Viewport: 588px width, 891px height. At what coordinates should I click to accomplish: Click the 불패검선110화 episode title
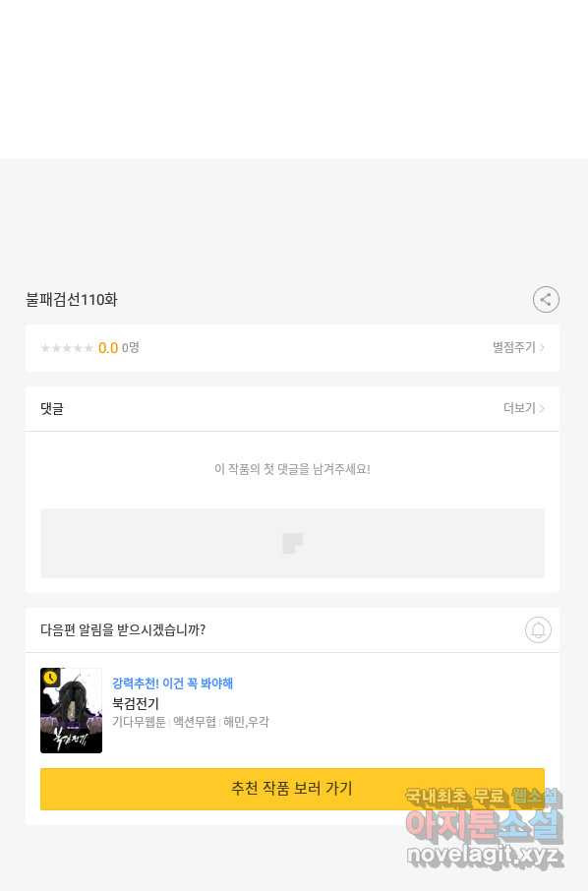pos(72,300)
